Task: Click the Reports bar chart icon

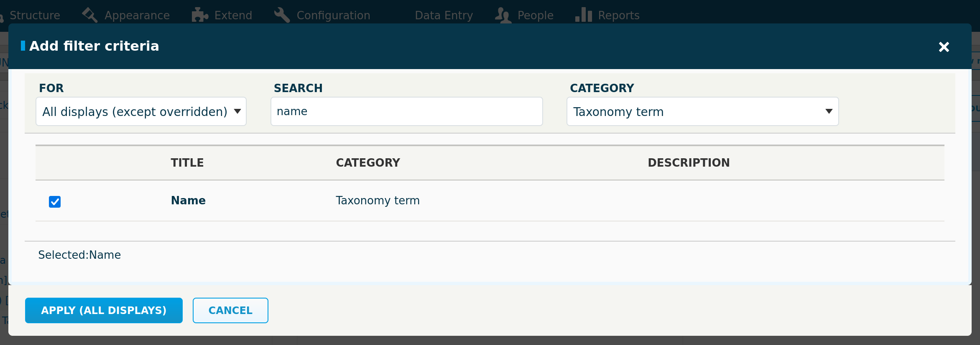Action: coord(584,15)
